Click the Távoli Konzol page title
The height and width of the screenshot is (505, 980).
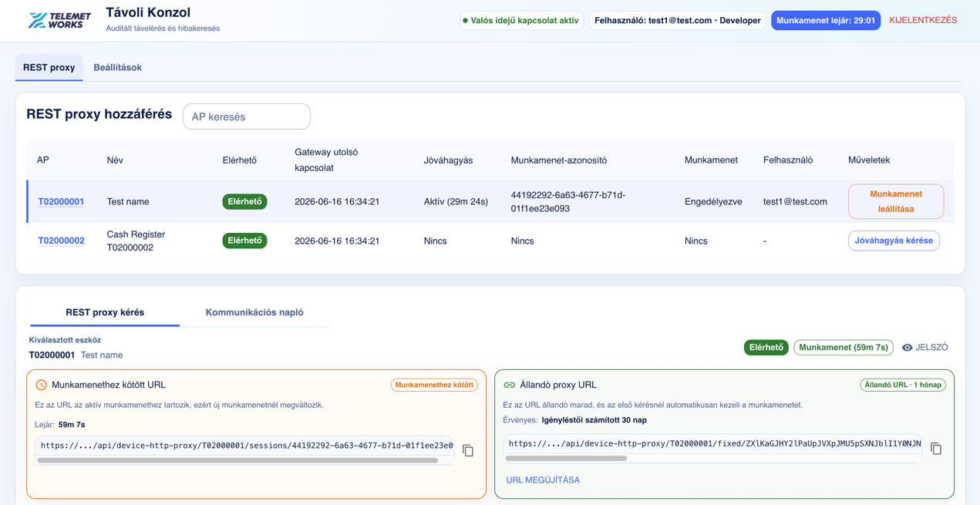pos(148,12)
